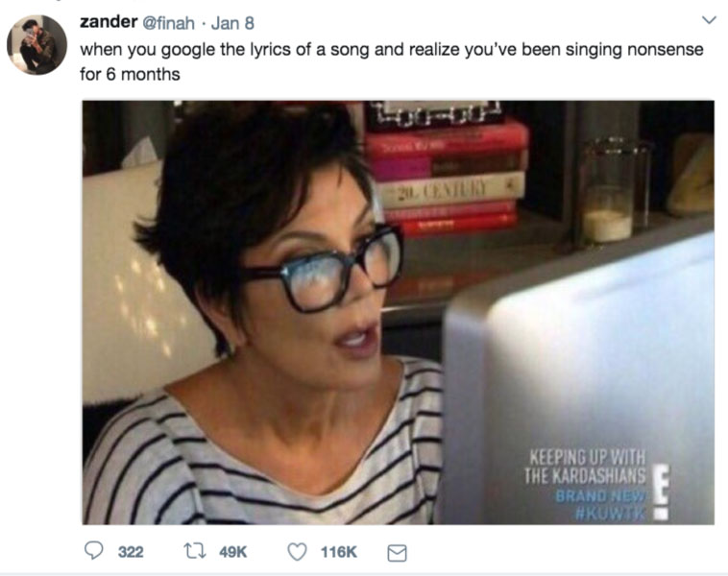Open the Jan 8 timestamp permalink
Image resolution: width=728 pixels, height=576 pixels.
[232, 23]
